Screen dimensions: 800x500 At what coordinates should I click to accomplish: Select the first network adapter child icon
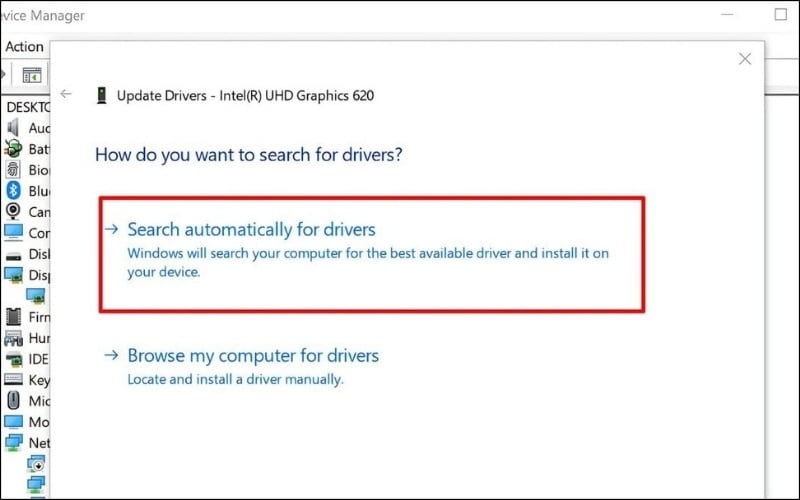point(36,463)
